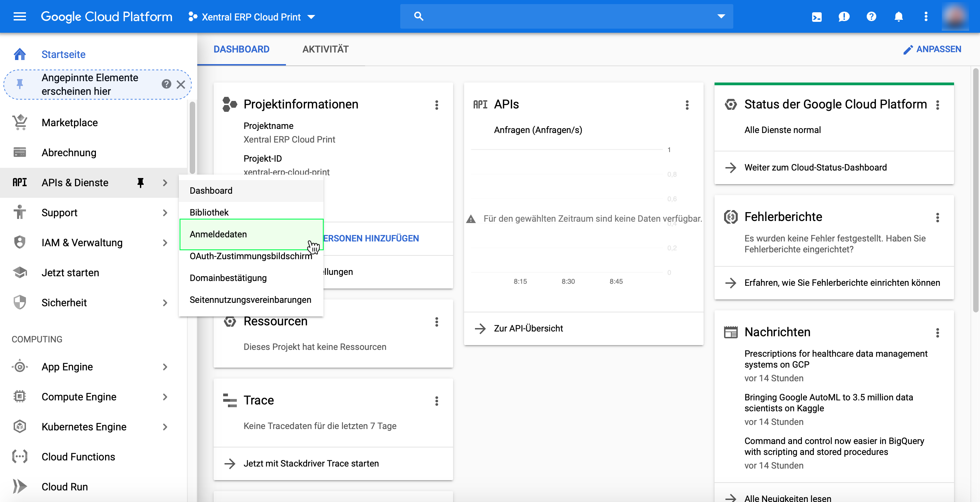Screen dimensions: 980x502
Task: Dismiss the pinned elements hint
Action: click(181, 85)
